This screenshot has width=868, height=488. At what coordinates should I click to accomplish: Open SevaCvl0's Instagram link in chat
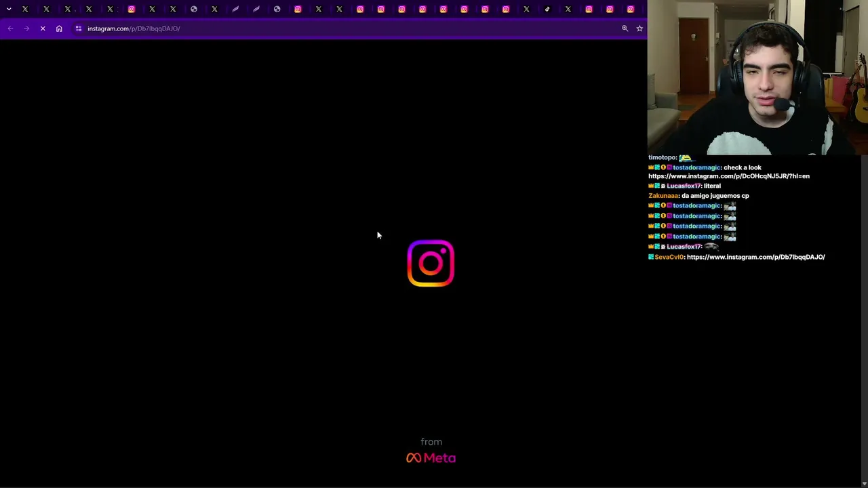click(755, 257)
